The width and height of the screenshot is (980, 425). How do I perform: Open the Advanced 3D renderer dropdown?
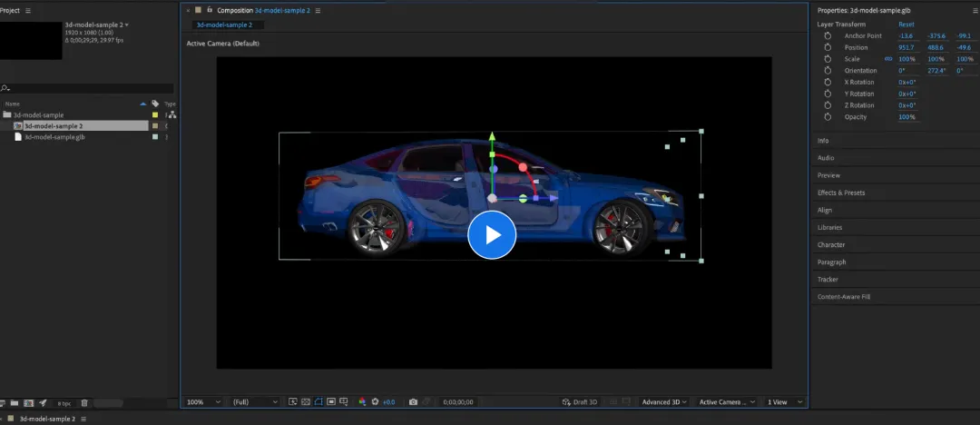[664, 401]
